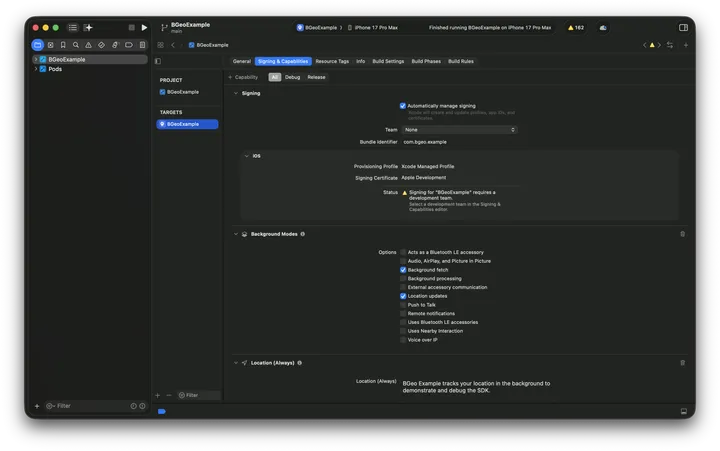Viewport: 720px width, 451px height.
Task: Click the sparkle assistant icon in toolbar
Action: click(x=88, y=28)
